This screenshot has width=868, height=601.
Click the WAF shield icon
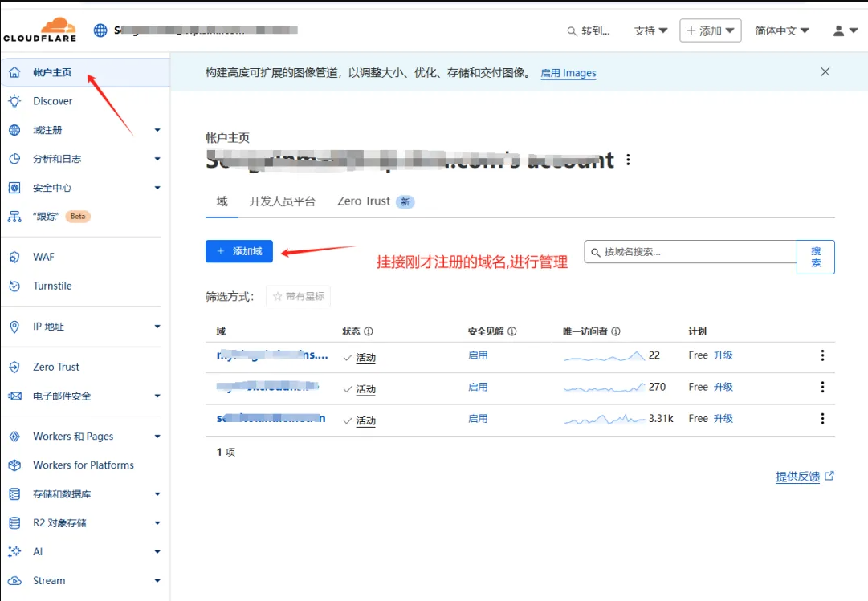(14, 257)
